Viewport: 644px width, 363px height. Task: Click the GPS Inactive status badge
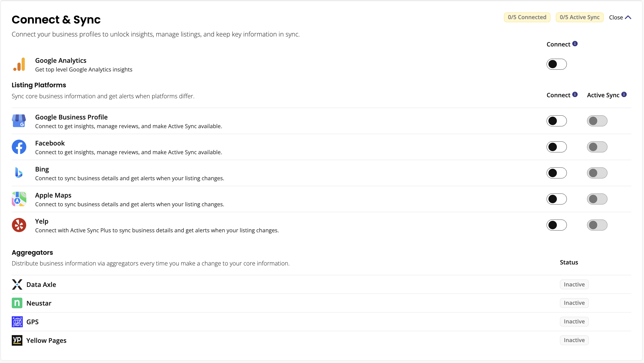click(x=574, y=322)
